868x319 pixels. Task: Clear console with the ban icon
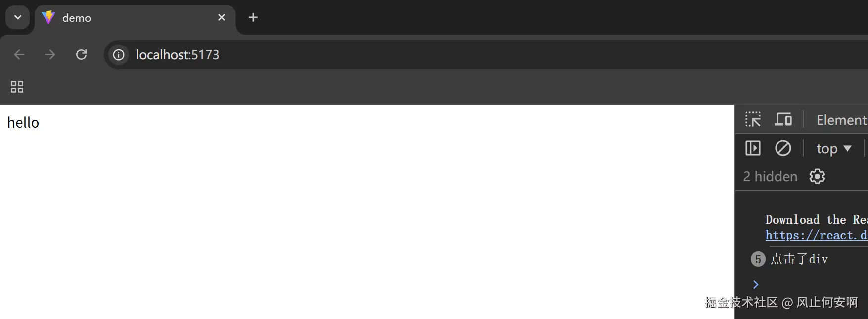tap(783, 148)
